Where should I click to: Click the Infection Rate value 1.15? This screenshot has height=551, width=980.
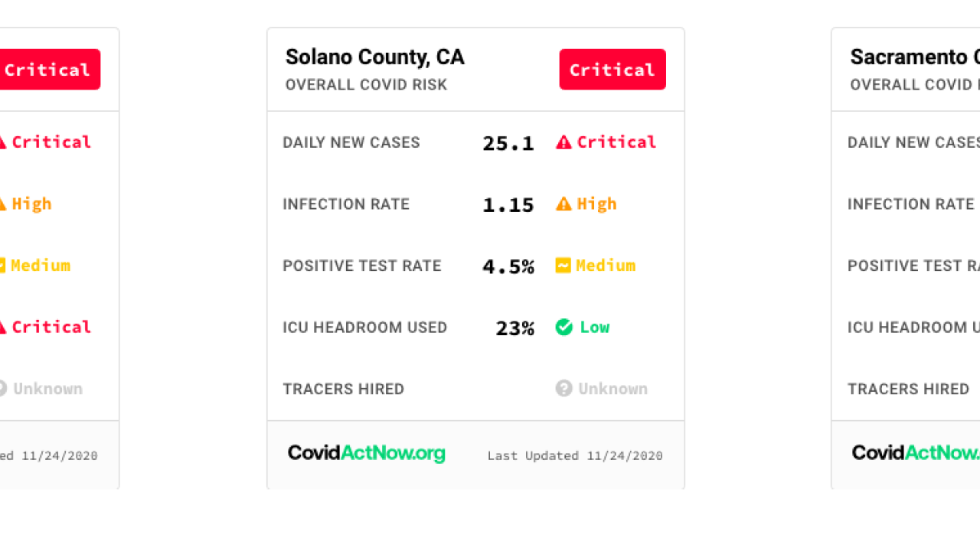[508, 204]
